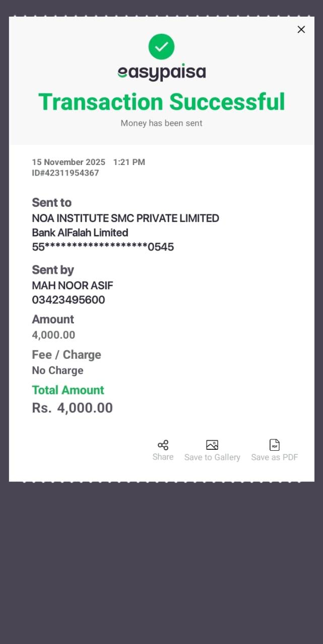
Task: Tap the Share icon
Action: coord(163,445)
